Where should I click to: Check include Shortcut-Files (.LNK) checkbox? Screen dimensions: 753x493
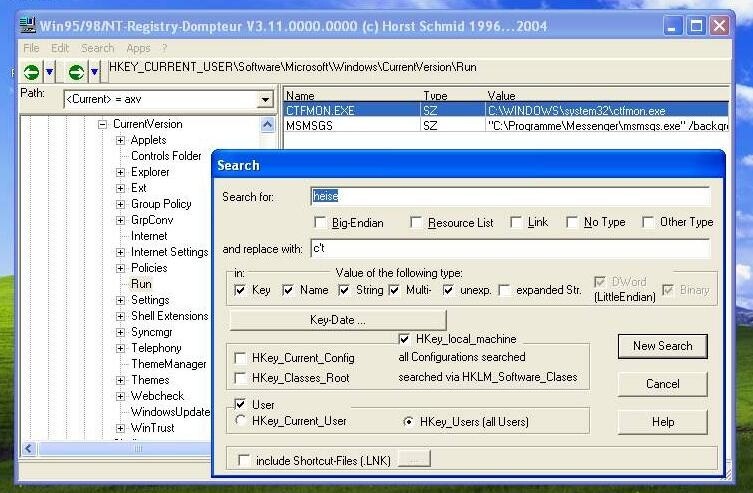(244, 460)
